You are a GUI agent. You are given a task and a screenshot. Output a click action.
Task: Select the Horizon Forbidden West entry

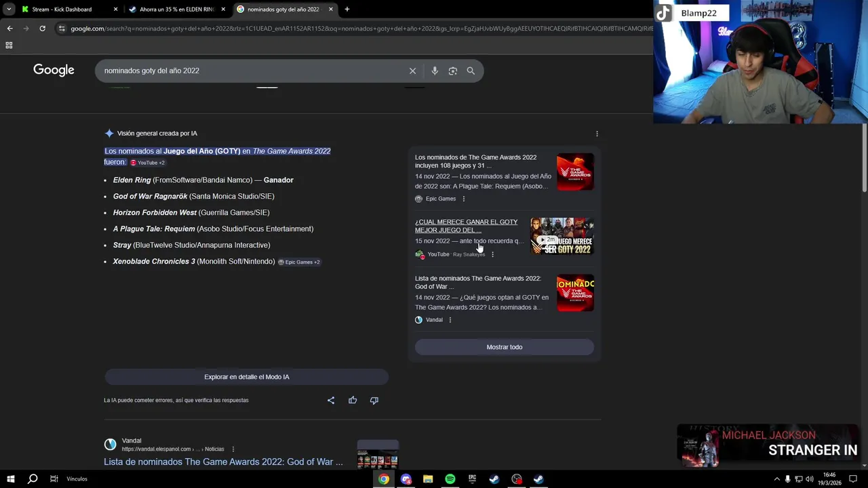tap(191, 212)
